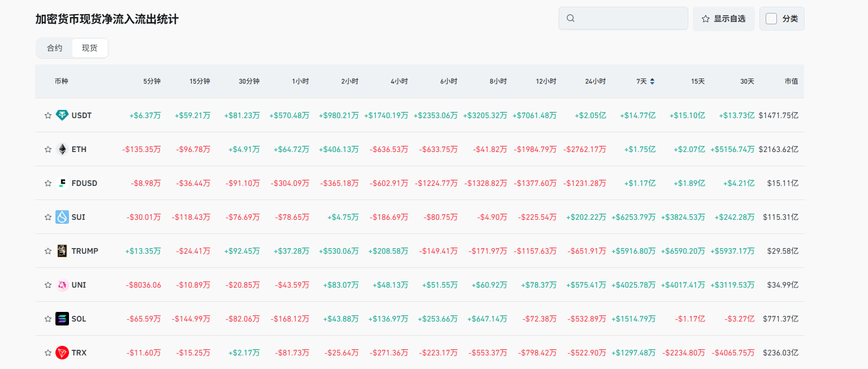Sort table by 30天 column header

click(746, 81)
